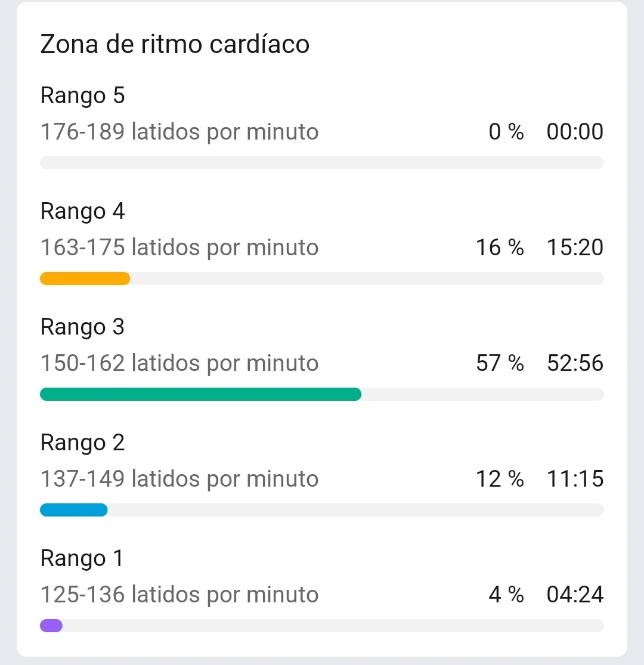Click the 163-175 latidos por minuto text

(x=179, y=248)
